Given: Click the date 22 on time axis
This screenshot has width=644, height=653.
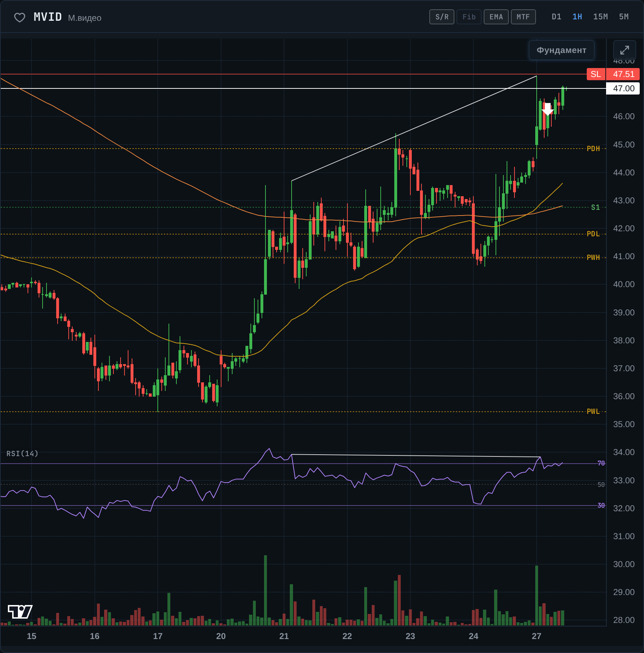Looking at the screenshot, I should tap(347, 636).
